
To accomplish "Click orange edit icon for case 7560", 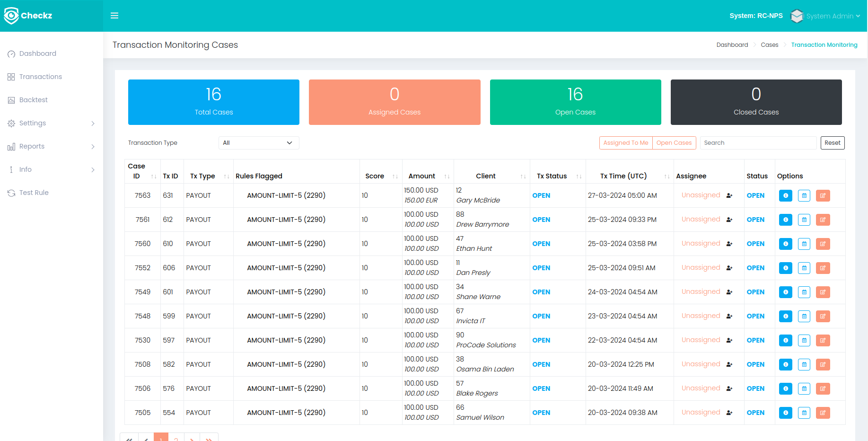I will [823, 244].
